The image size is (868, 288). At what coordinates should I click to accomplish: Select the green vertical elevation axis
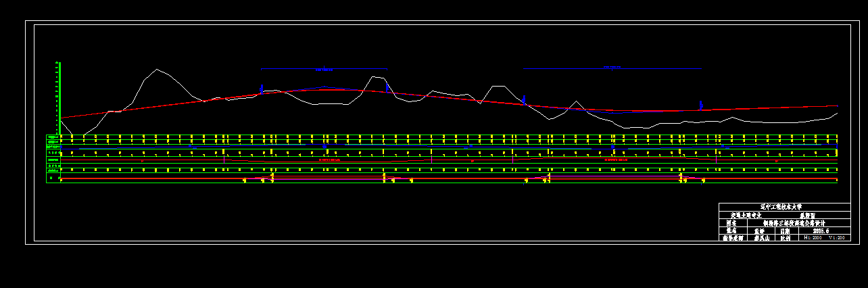(59, 98)
